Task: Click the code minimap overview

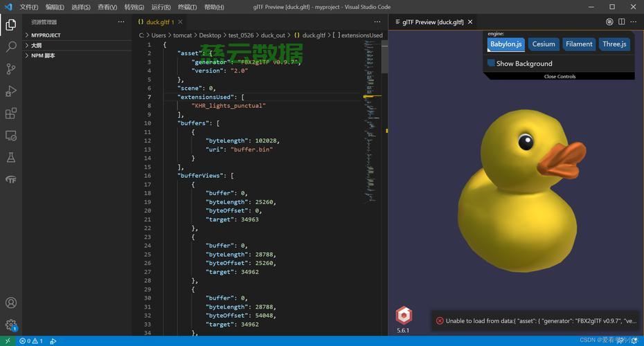Action: (370, 121)
